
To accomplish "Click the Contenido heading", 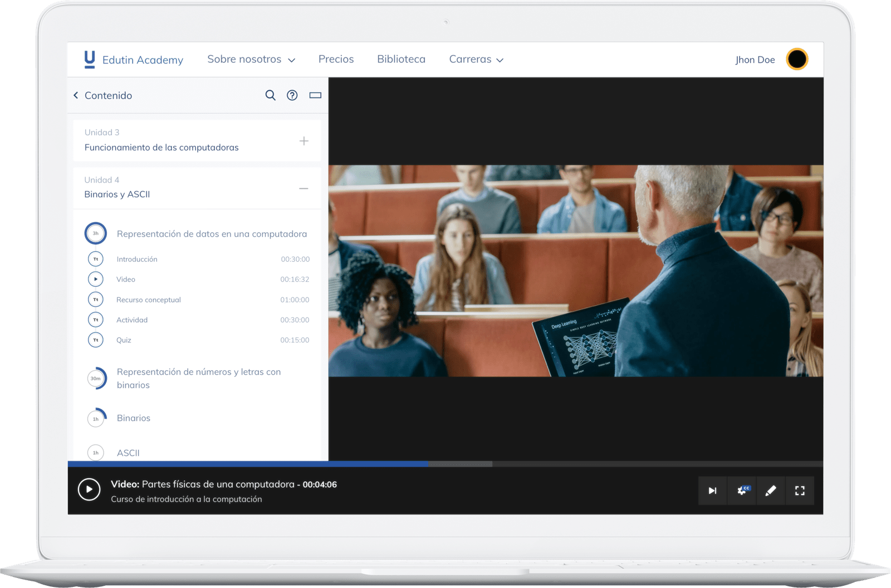I will [x=108, y=95].
